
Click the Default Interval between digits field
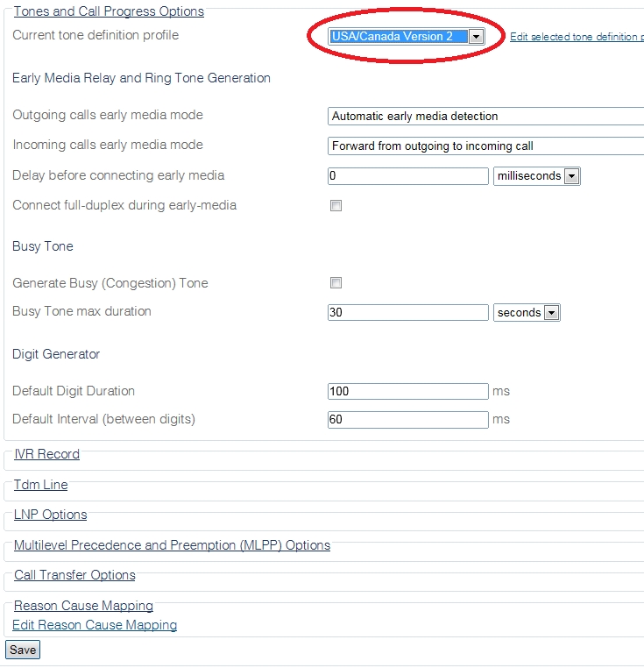tap(407, 420)
